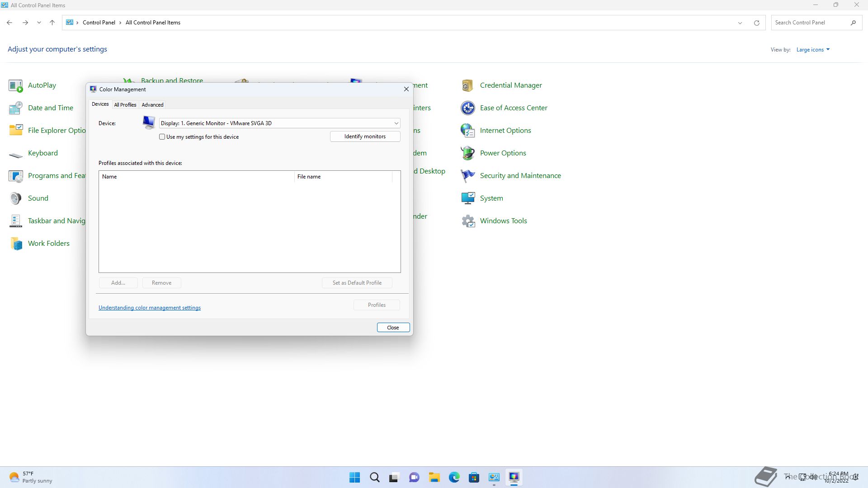Open the Security and Maintenance flag icon
The image size is (868, 488).
coord(468,176)
